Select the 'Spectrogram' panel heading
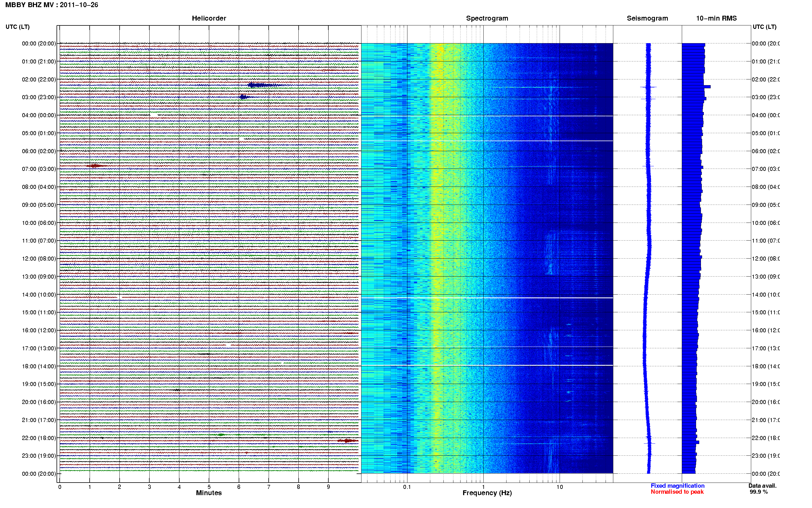Viewport: 812px width, 508px height. pos(487,18)
